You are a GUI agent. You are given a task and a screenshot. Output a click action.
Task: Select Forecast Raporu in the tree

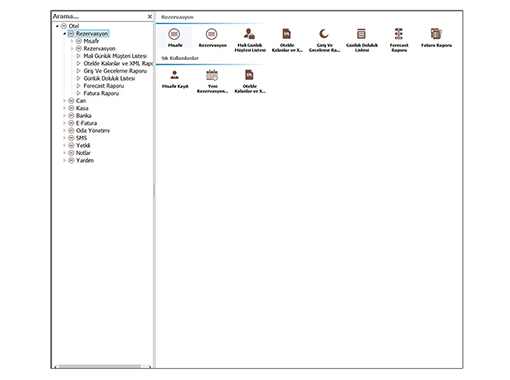point(100,86)
